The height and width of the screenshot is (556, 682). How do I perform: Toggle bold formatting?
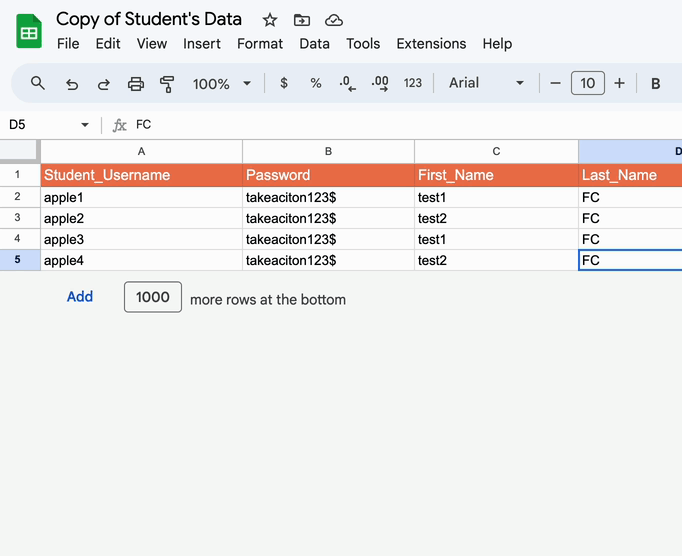tap(655, 84)
